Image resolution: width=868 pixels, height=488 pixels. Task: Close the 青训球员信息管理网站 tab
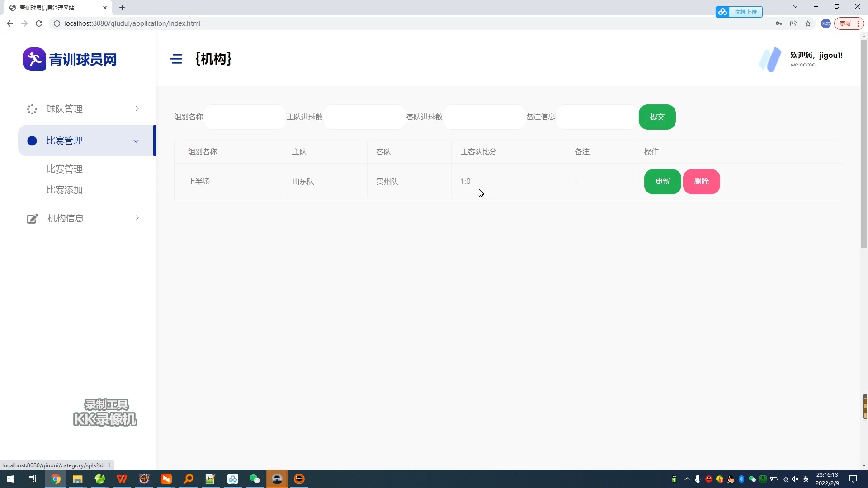(x=105, y=8)
